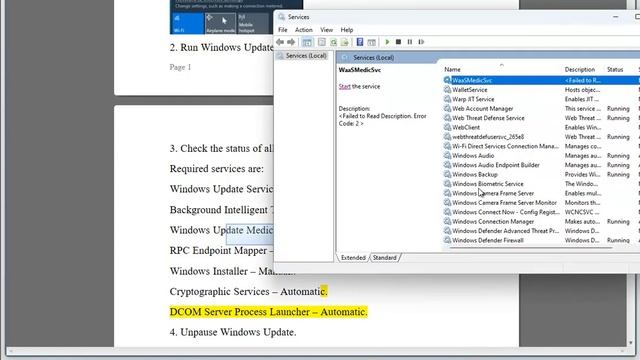
Task: Select the WaaSMedicSvc service row
Action: tap(541, 80)
